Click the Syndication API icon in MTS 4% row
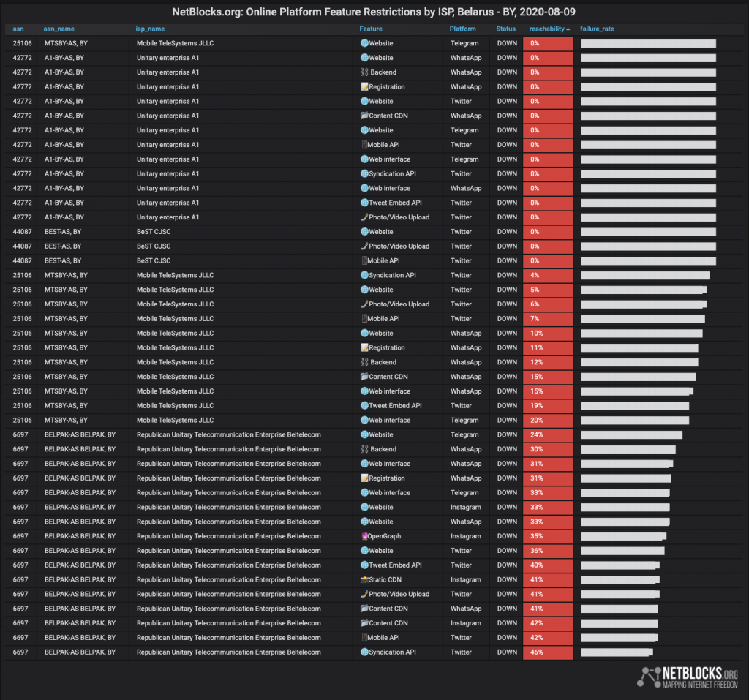 click(364, 275)
